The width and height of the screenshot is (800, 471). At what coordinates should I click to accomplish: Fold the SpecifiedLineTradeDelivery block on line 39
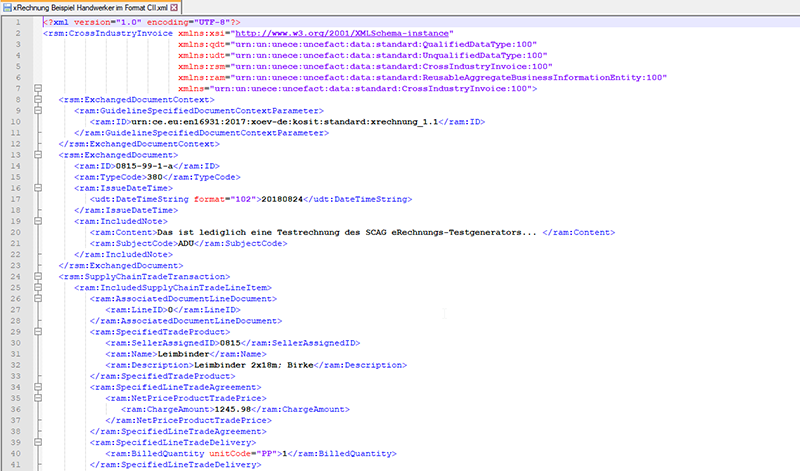tap(36, 440)
